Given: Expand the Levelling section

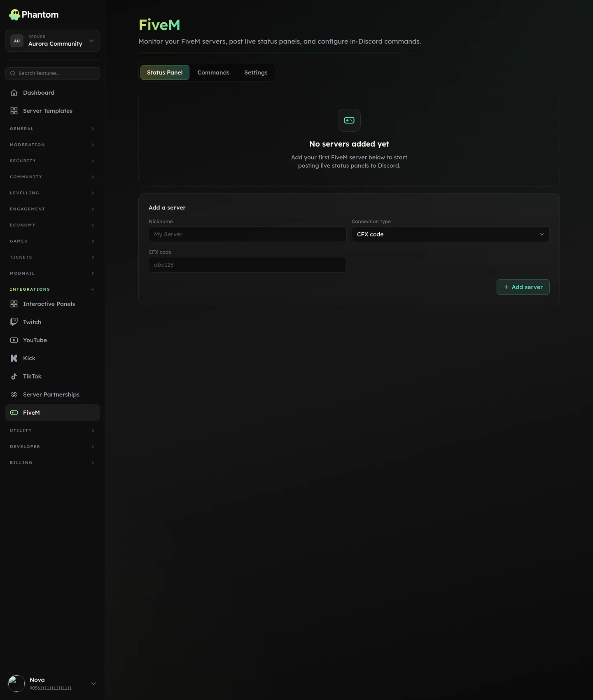Looking at the screenshot, I should coord(52,193).
